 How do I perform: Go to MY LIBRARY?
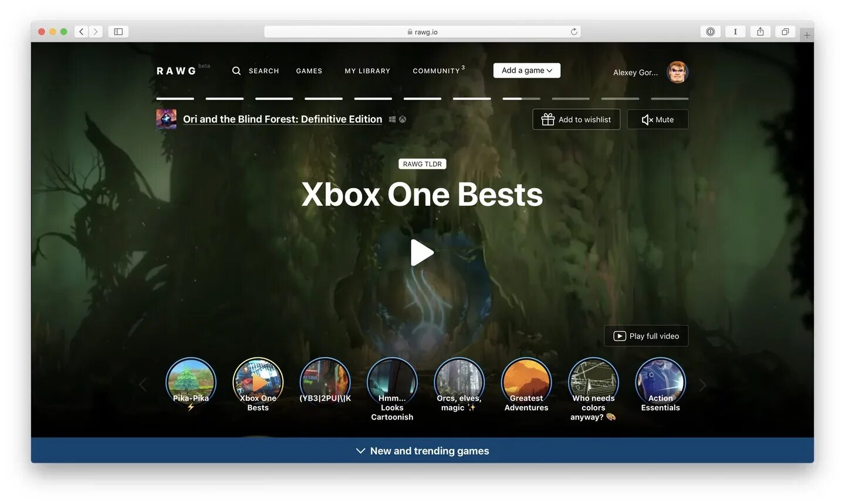point(367,71)
